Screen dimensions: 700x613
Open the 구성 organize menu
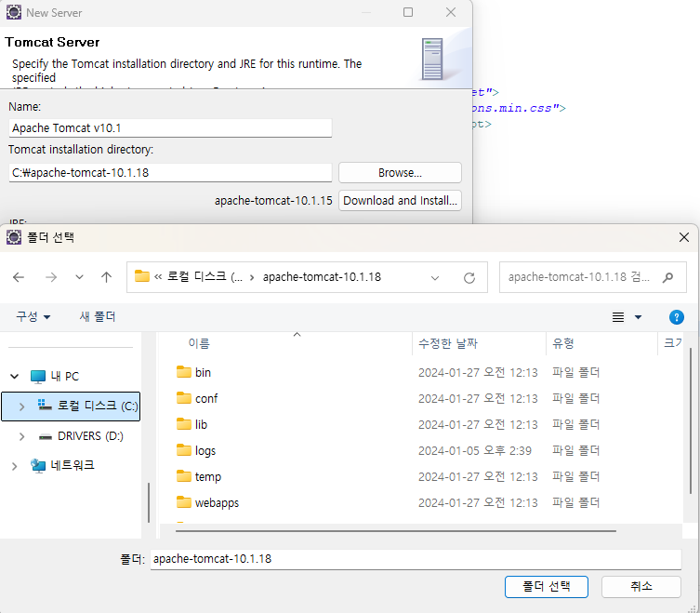pos(33,317)
